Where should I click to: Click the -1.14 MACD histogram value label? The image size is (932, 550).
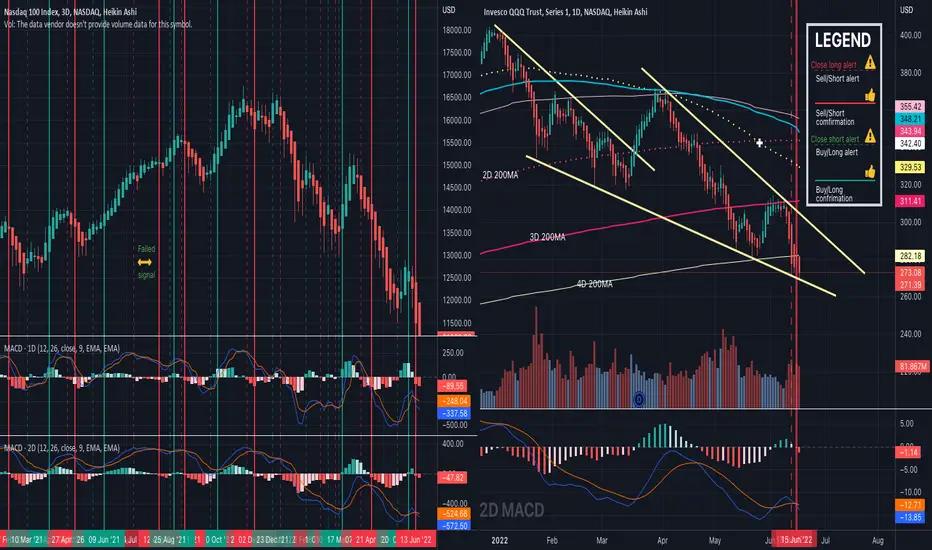click(x=909, y=452)
